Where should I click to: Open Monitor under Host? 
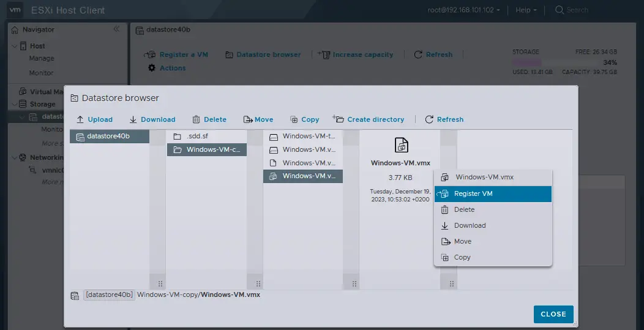click(41, 73)
